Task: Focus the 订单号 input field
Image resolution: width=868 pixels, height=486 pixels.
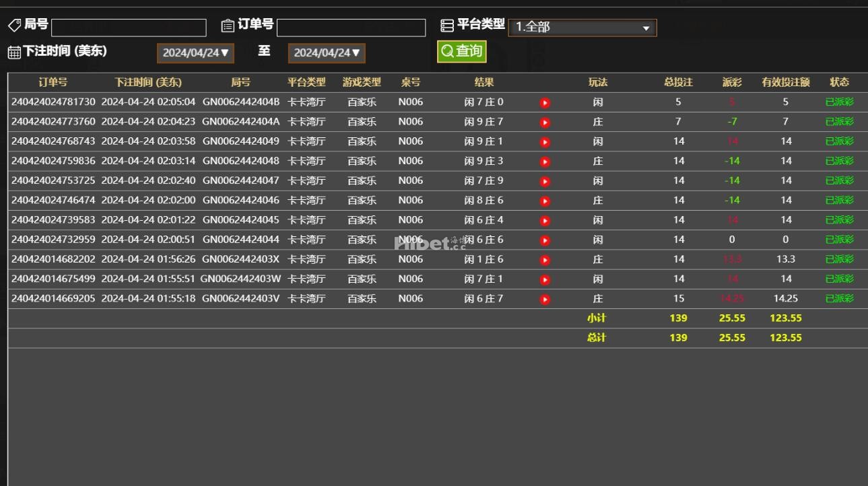Action: point(351,28)
